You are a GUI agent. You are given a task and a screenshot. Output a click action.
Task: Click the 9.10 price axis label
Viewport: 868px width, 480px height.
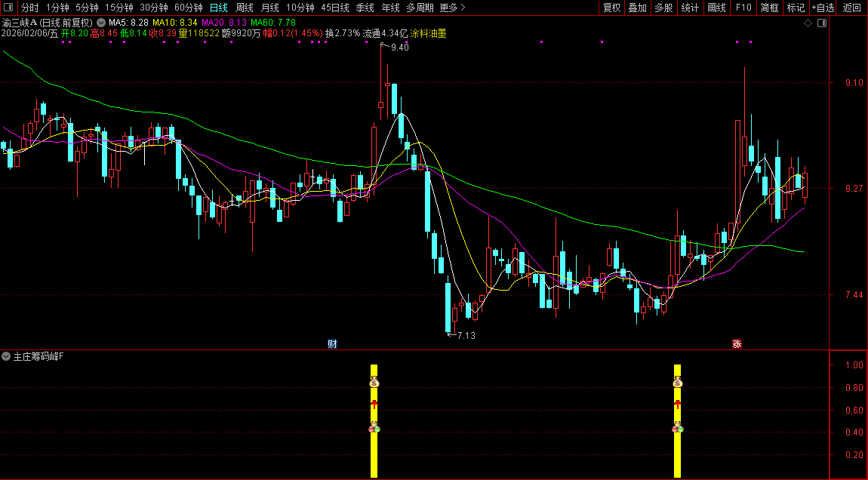tap(854, 82)
